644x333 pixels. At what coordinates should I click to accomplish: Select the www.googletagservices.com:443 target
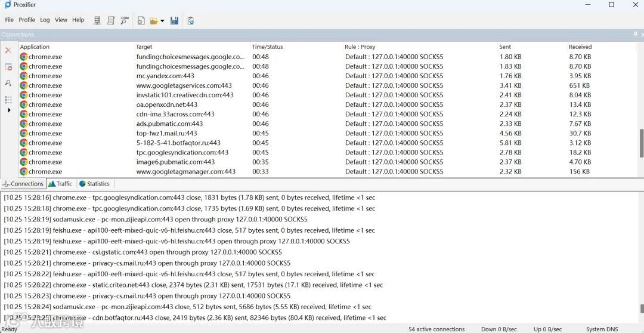click(184, 85)
